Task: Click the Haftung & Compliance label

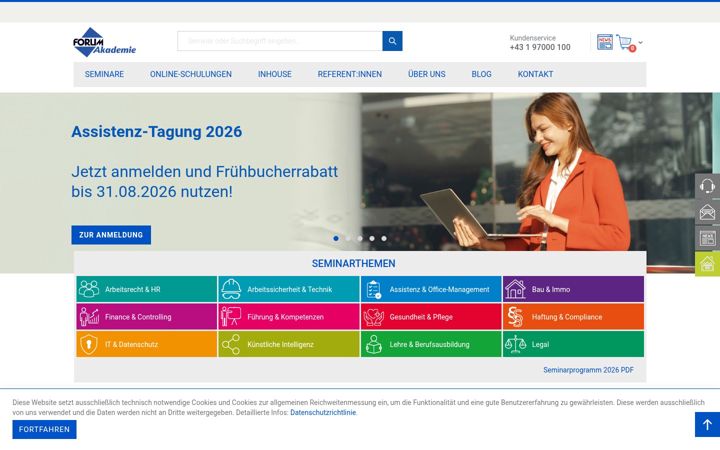Action: [567, 317]
